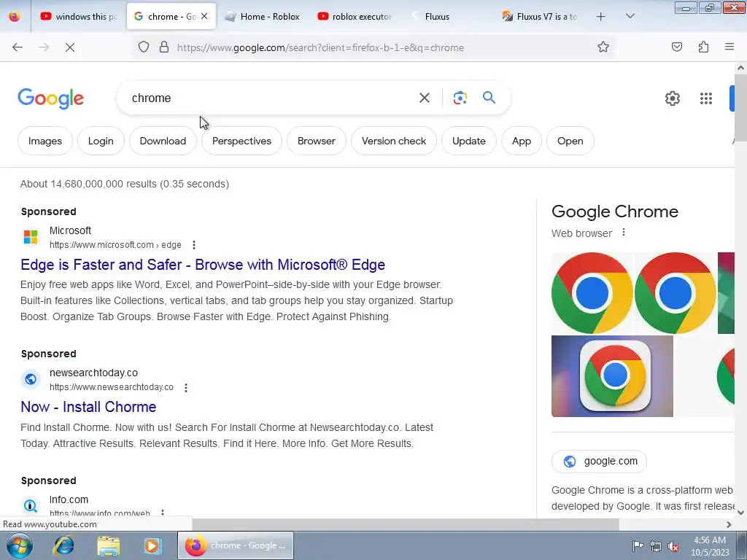Open Chrome app icon image thumbnail
This screenshot has height=560, width=747.
tap(612, 376)
